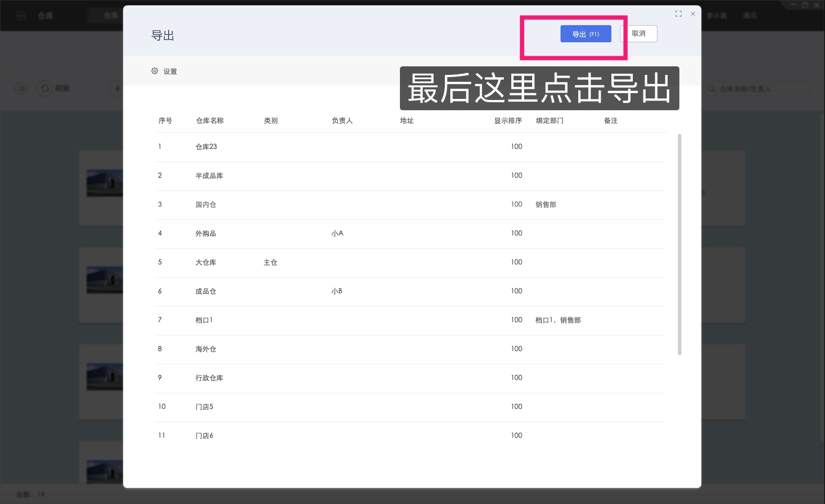Click the magnifier icon in the search box

(711, 89)
